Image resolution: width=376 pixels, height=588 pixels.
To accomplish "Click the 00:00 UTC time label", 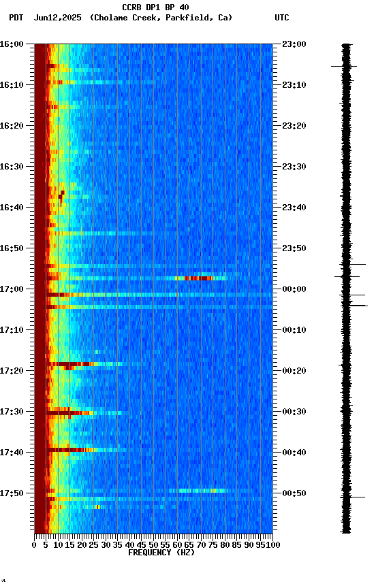I will tap(294, 289).
